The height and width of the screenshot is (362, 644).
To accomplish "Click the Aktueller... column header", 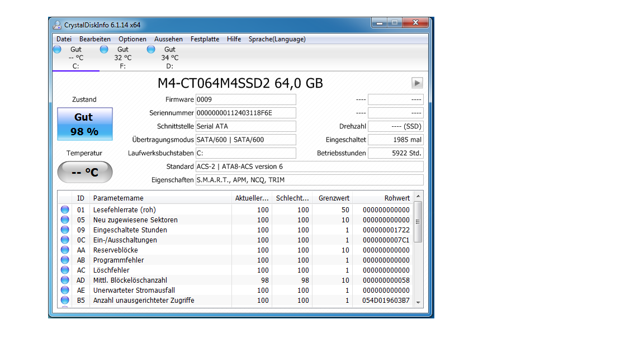I will coord(252,198).
